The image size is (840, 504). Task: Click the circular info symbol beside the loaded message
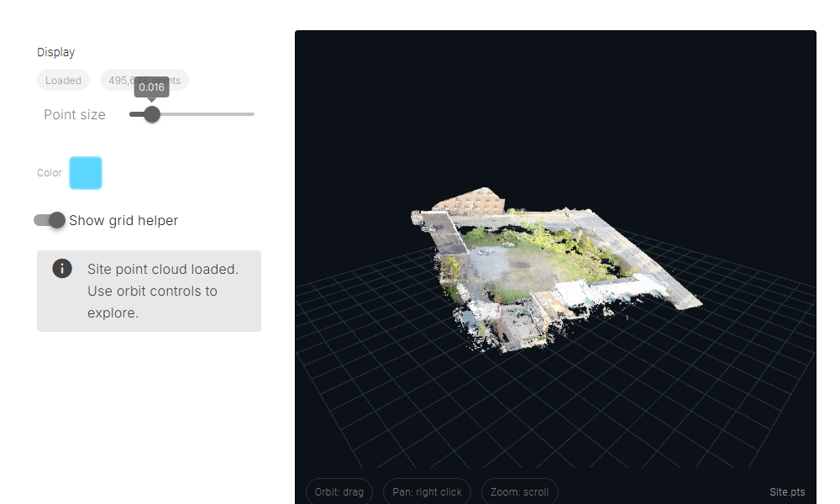pos(61,268)
